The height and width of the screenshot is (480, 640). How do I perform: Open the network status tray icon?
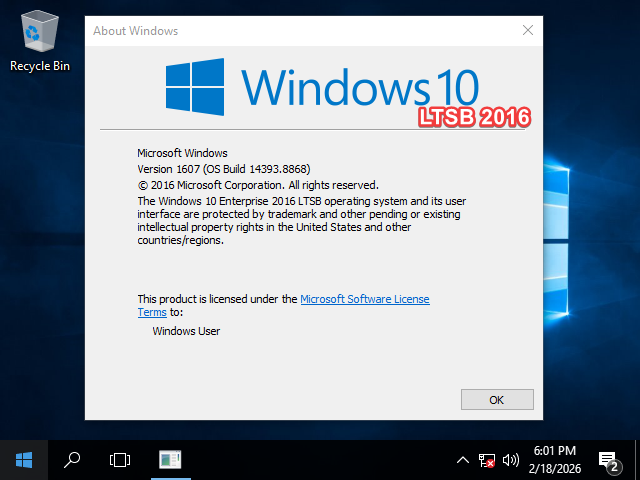click(x=487, y=460)
